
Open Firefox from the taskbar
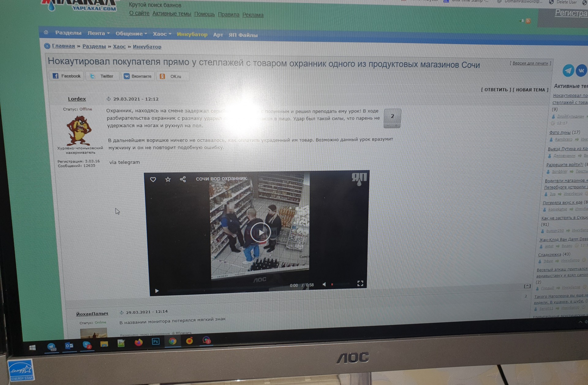click(138, 342)
